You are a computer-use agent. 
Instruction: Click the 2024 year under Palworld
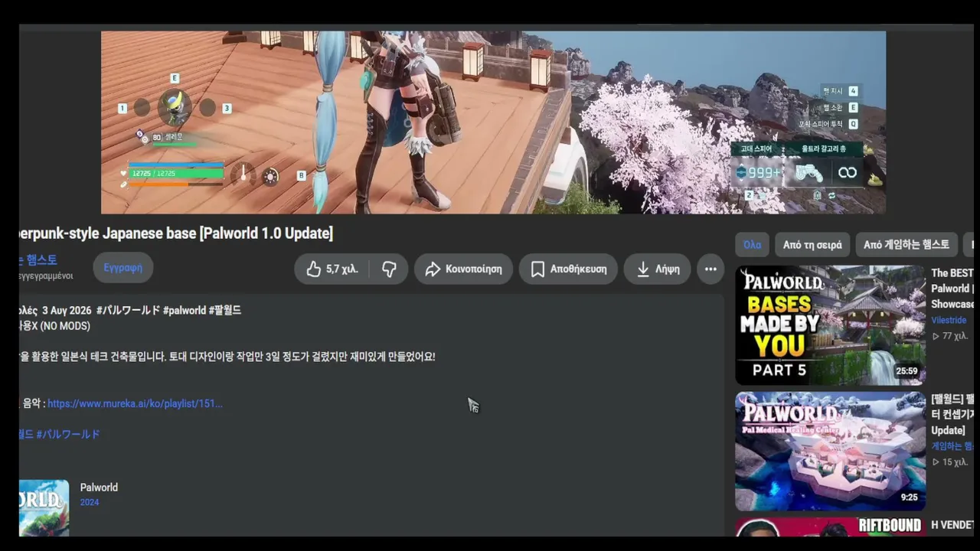(90, 503)
